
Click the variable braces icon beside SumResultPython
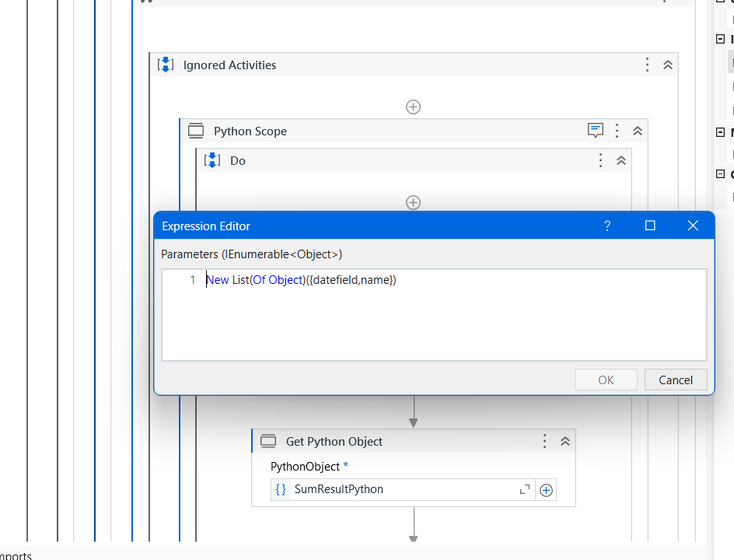coord(281,489)
